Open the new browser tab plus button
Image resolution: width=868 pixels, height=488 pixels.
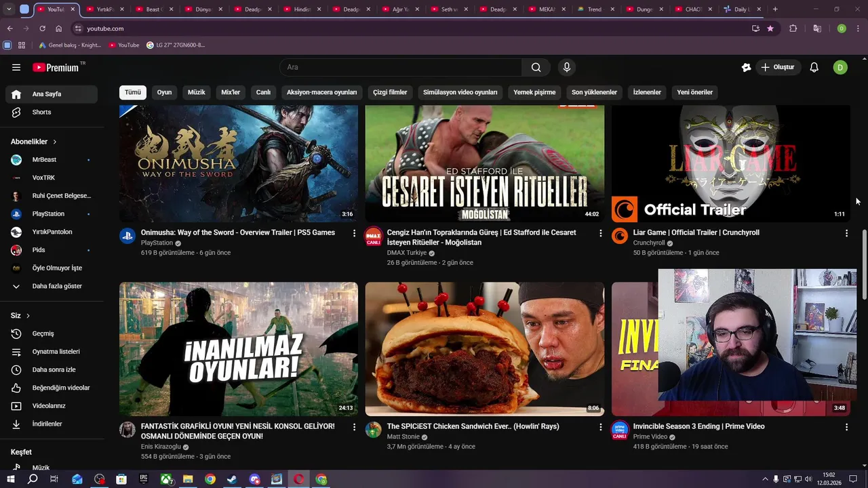pyautogui.click(x=775, y=9)
